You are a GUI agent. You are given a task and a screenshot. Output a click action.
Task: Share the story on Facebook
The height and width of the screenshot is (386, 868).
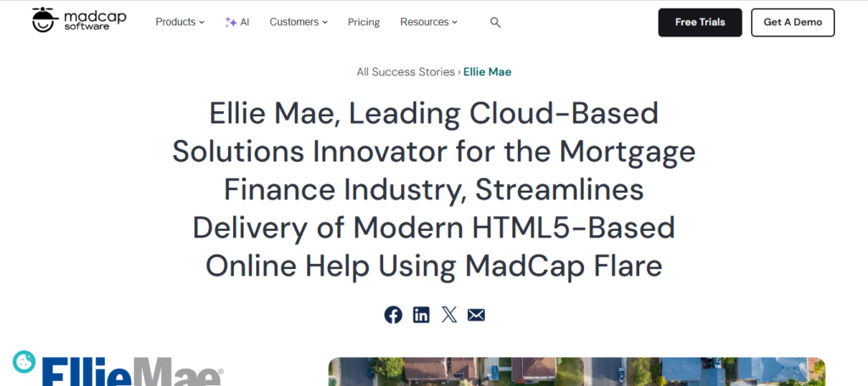click(393, 315)
